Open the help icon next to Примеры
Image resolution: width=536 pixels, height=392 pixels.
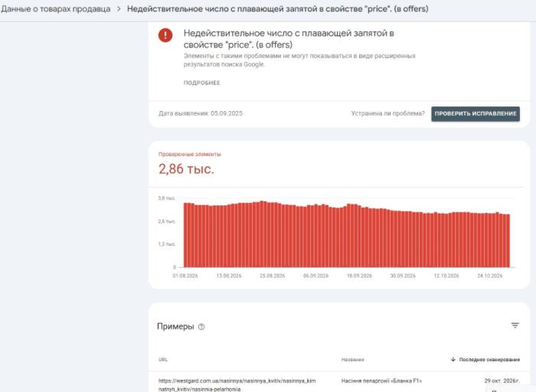click(x=201, y=327)
